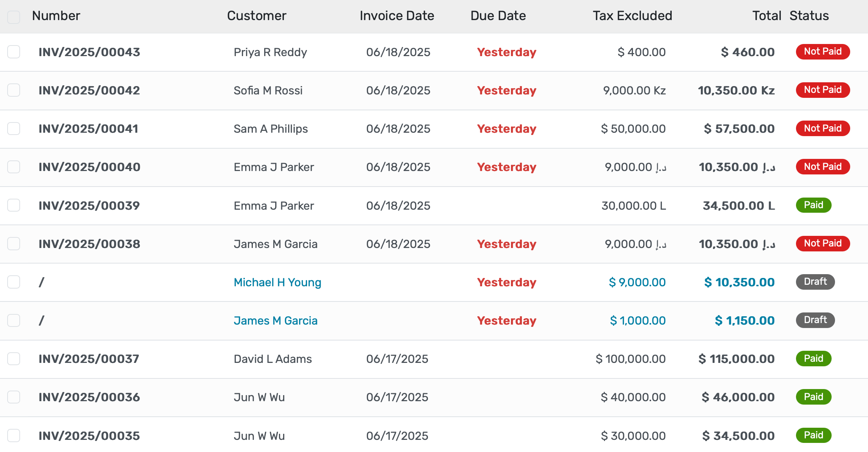Open the Michael H Young customer link
Viewport: 868px width, 452px height.
coord(277,282)
